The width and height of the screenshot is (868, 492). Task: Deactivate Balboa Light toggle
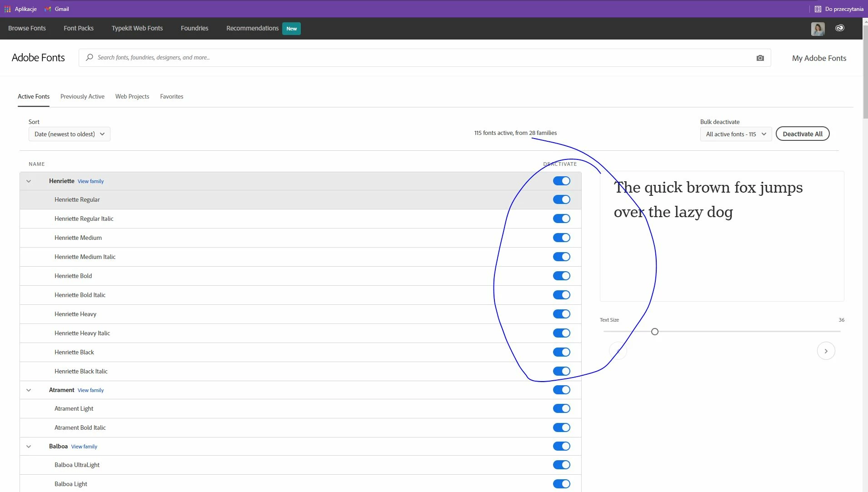click(x=561, y=484)
